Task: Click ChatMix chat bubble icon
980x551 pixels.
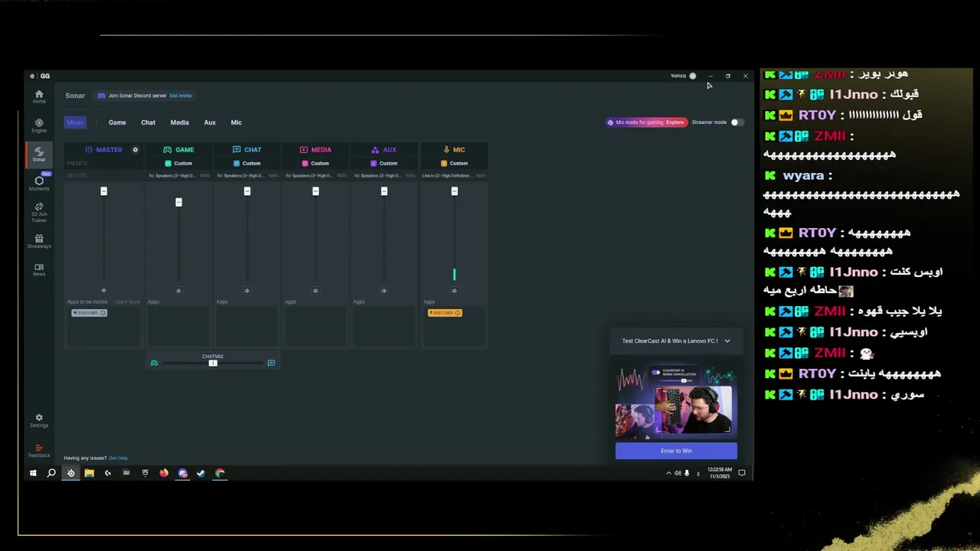Action: click(271, 363)
